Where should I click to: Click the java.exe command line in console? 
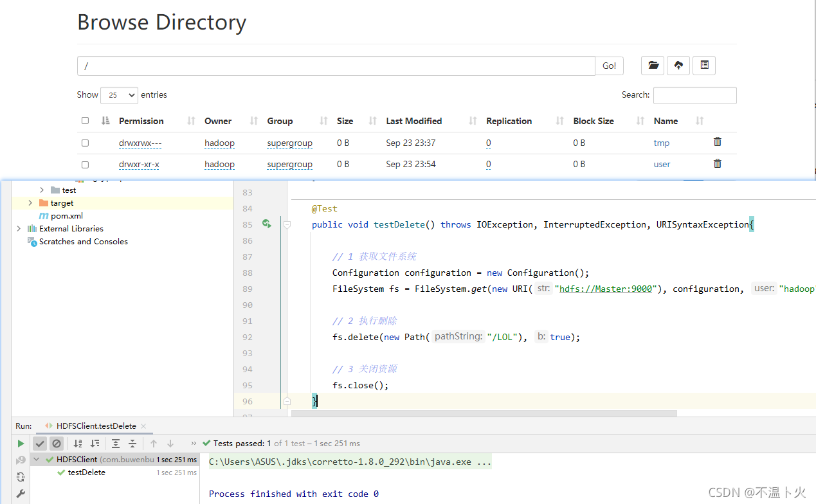[350, 462]
